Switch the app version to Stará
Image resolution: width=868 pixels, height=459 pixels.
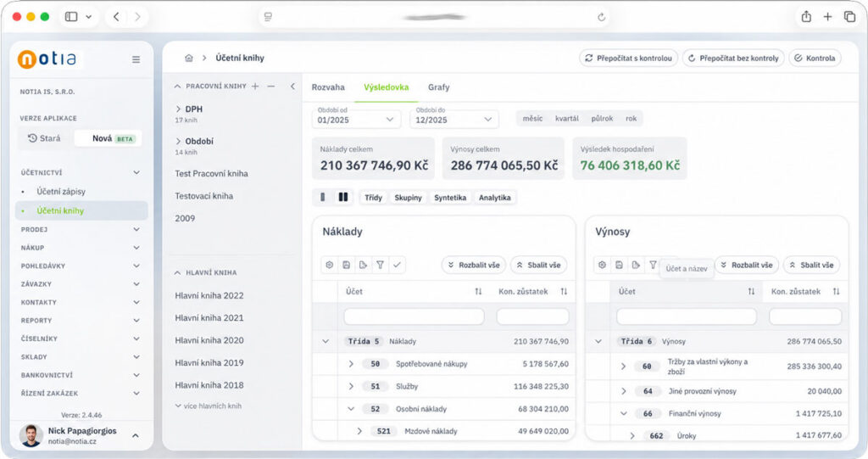45,138
